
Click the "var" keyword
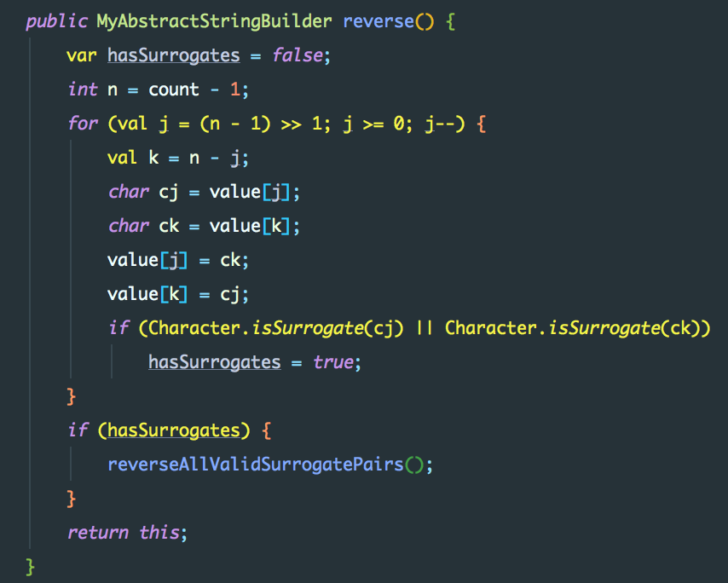pos(82,55)
